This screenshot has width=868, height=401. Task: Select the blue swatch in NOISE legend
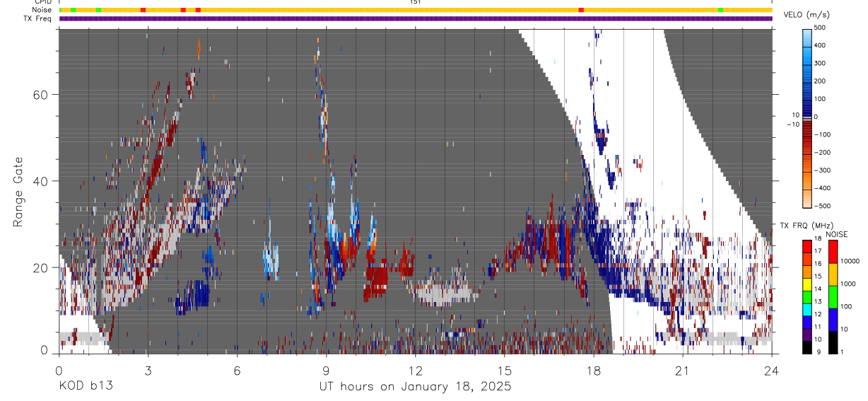832,319
